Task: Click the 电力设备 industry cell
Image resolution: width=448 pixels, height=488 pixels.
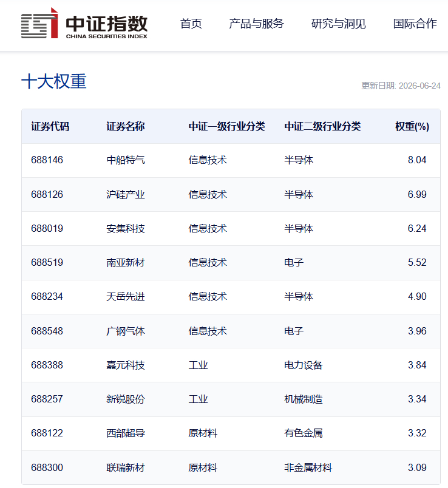Action: click(304, 365)
